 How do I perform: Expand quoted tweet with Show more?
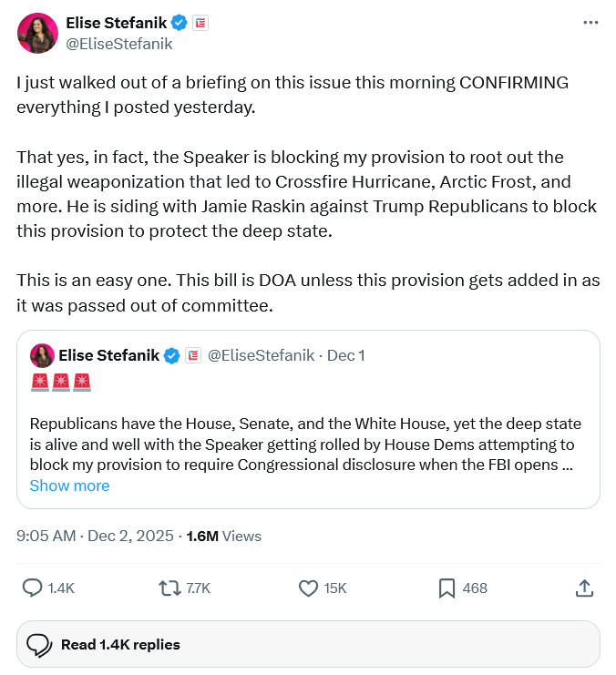(69, 486)
